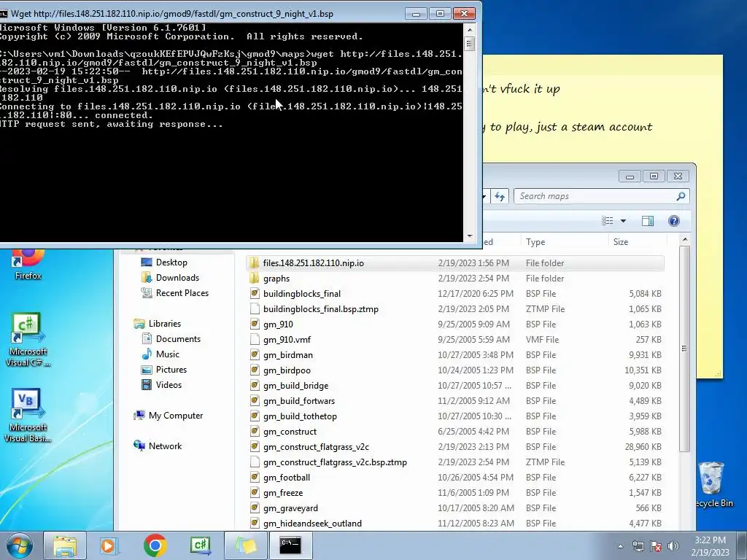Open the views dropdown arrow in Explorer
Screen dimensions: 747x560
pos(623,221)
